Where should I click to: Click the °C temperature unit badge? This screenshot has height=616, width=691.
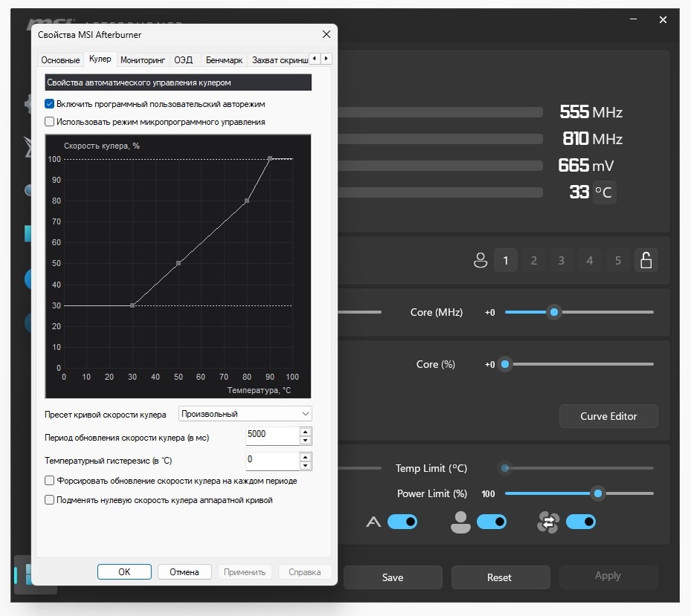coord(604,192)
